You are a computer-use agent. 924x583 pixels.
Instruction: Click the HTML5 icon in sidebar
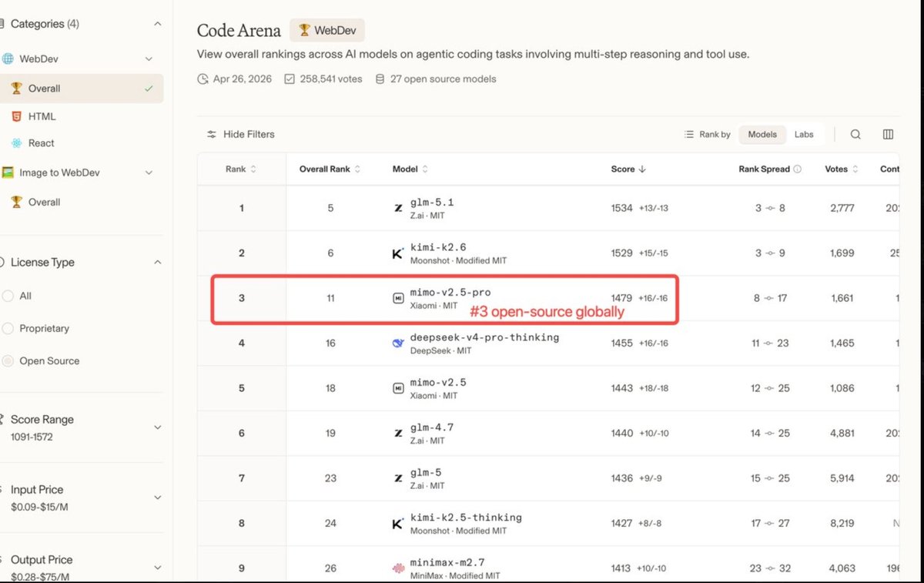16,116
